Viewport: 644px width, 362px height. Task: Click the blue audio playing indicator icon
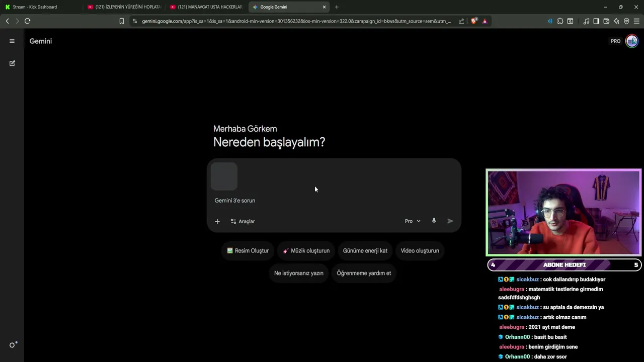550,21
